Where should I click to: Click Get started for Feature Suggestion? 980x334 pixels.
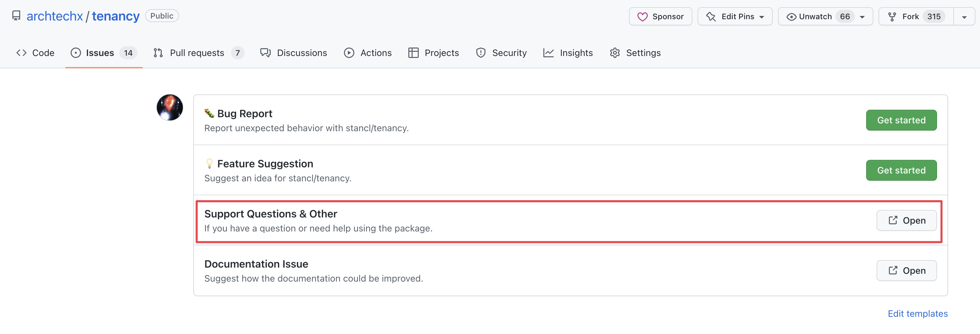(x=901, y=170)
